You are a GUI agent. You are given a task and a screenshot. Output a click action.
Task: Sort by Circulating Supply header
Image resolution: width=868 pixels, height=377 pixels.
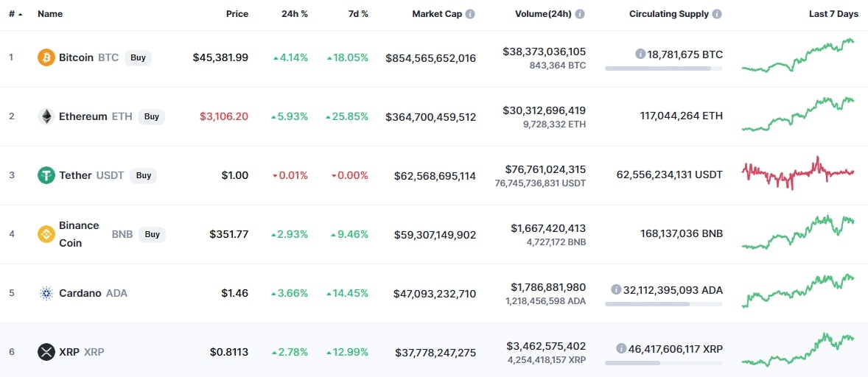pyautogui.click(x=669, y=14)
